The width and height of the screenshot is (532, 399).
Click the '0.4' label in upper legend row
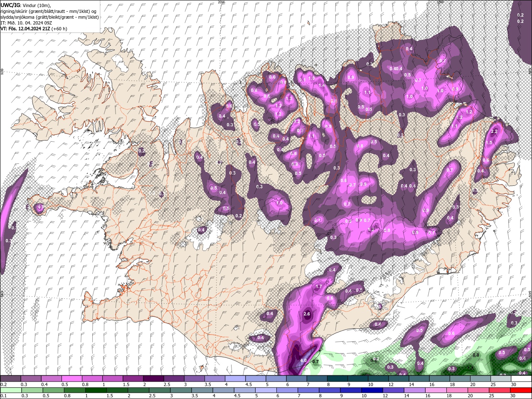pos(44,384)
